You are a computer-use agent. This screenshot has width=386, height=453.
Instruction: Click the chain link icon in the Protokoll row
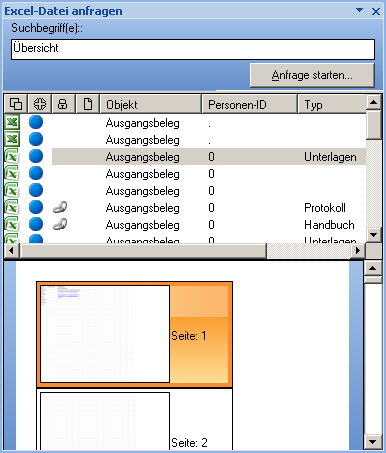tap(60, 207)
